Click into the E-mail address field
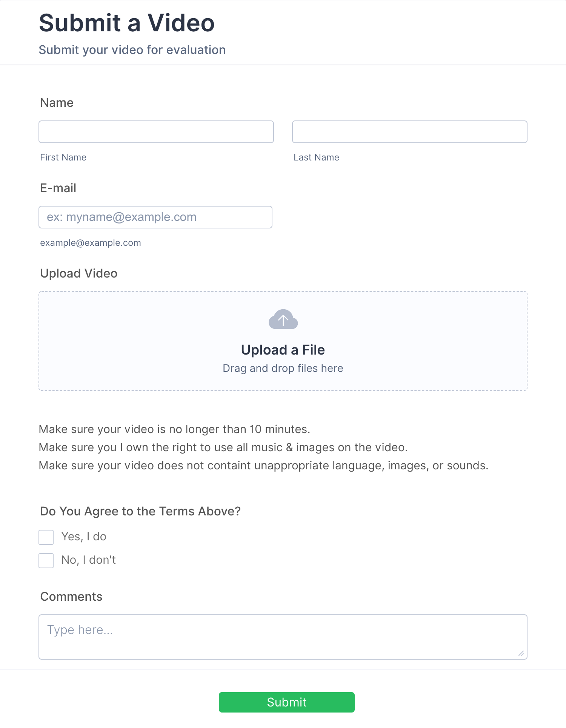Image resolution: width=566 pixels, height=728 pixels. click(155, 217)
